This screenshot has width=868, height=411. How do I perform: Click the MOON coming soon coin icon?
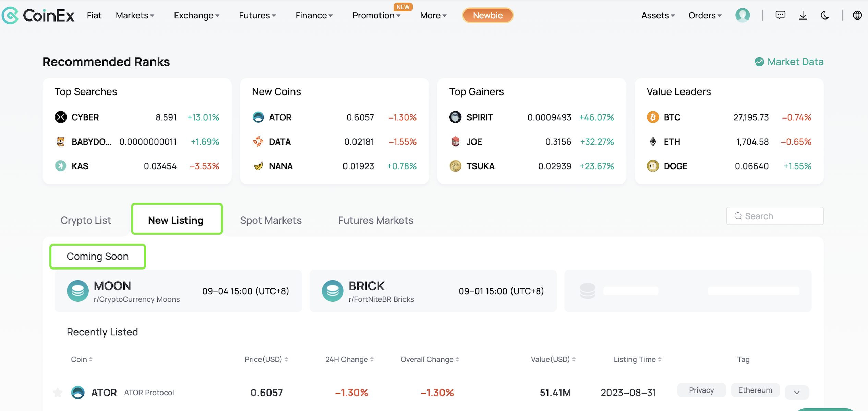(78, 291)
